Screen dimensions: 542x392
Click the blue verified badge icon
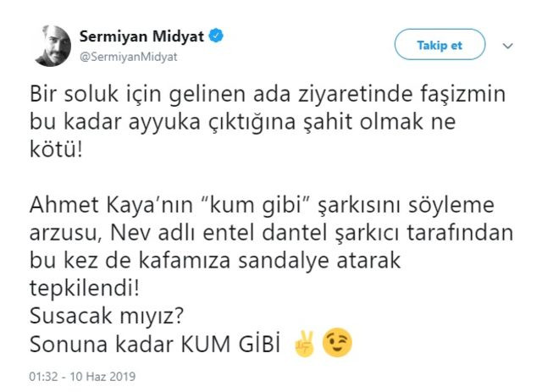click(218, 36)
